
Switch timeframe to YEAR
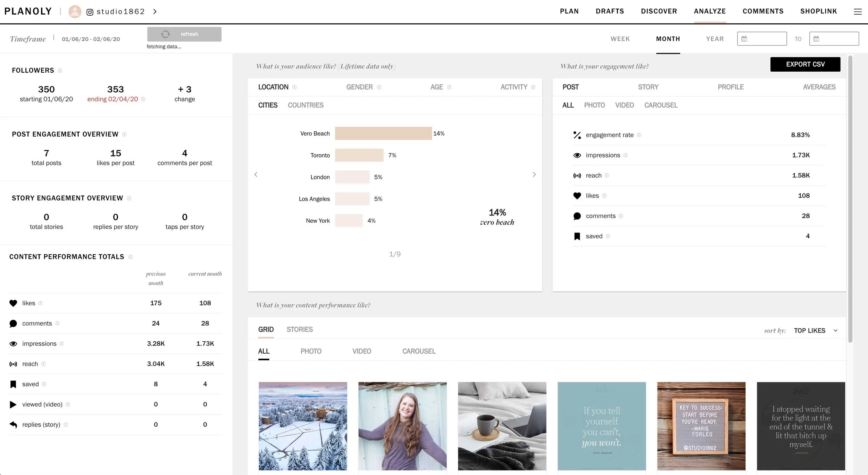click(x=715, y=39)
